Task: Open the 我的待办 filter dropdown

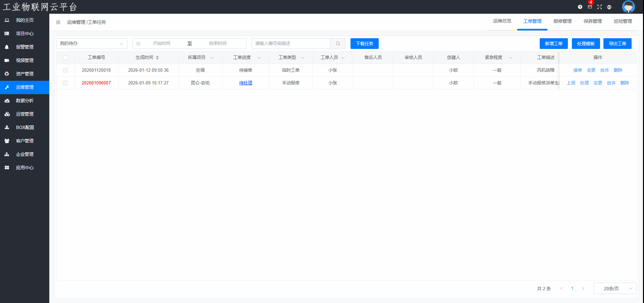Action: coord(92,44)
